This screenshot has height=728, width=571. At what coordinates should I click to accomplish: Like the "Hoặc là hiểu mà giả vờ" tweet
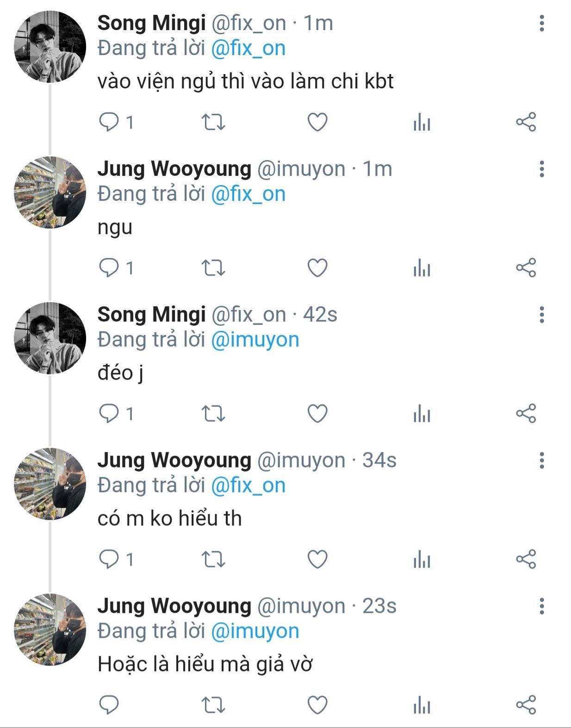click(x=317, y=705)
